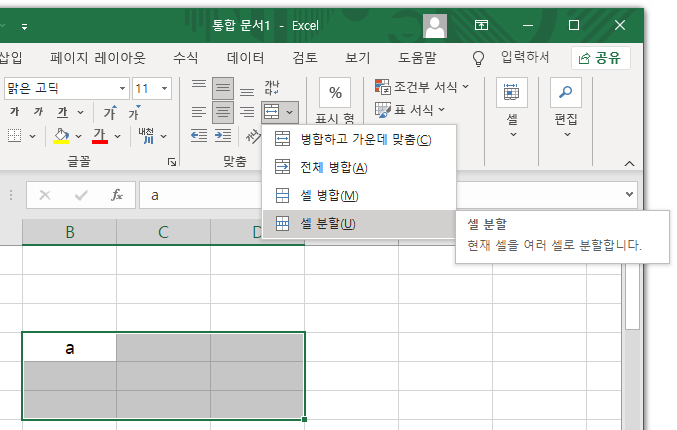Open the Help tab

point(417,57)
